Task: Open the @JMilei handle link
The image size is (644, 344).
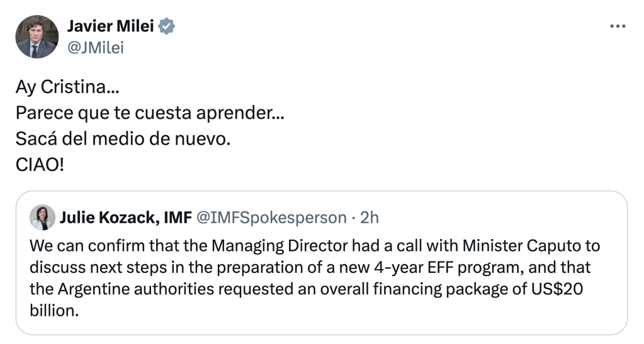Action: (95, 47)
